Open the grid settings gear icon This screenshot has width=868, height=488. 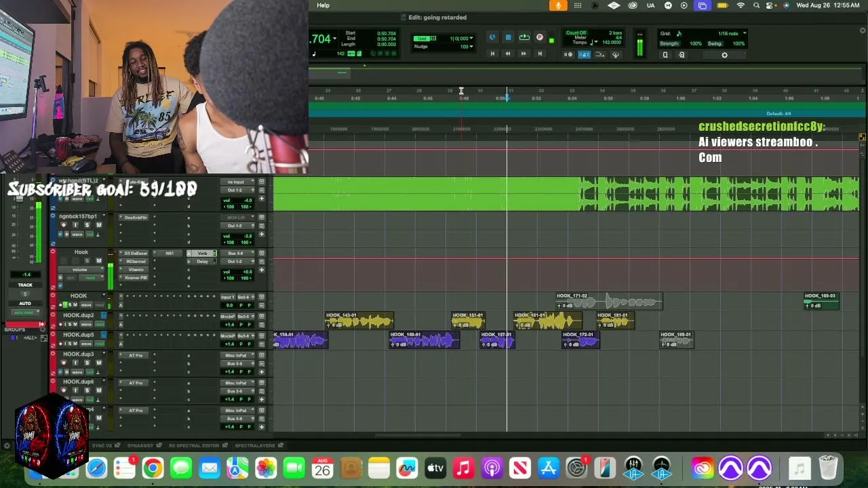(x=724, y=55)
